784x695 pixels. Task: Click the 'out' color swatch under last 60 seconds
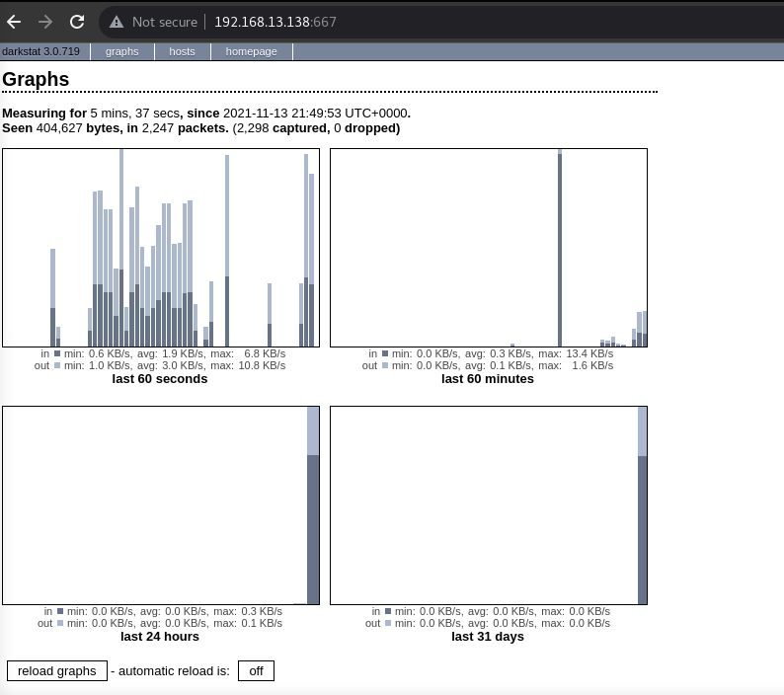coord(57,365)
